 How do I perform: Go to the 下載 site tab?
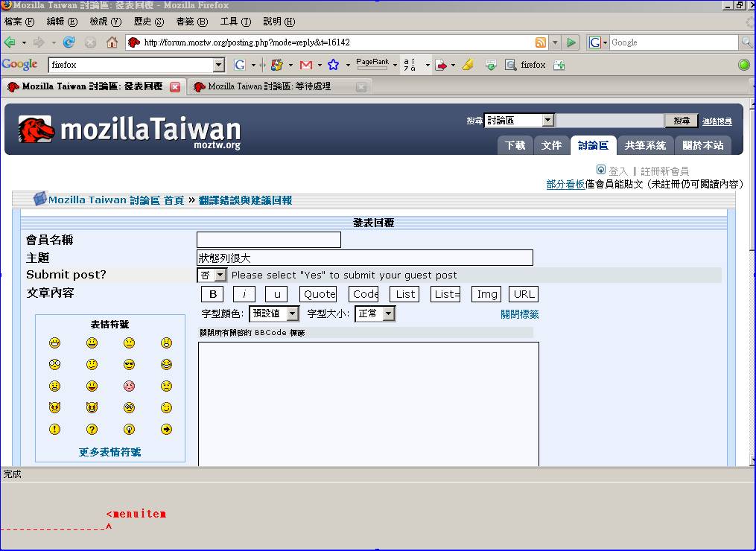515,145
